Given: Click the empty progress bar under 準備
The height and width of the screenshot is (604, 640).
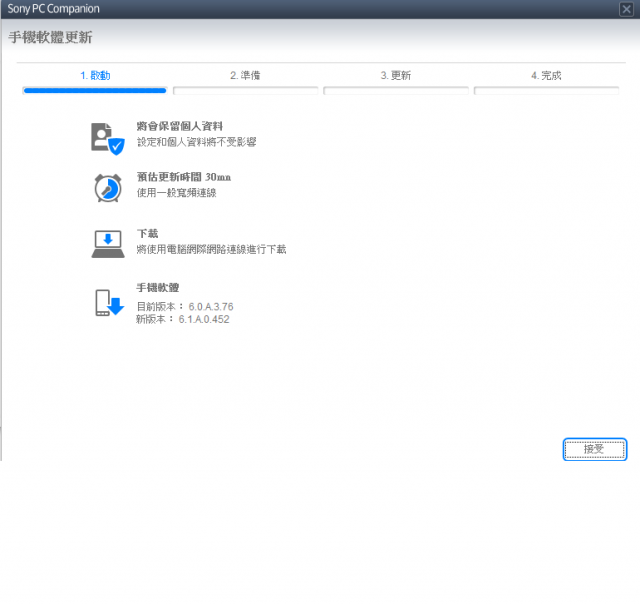Looking at the screenshot, I should coord(245,91).
